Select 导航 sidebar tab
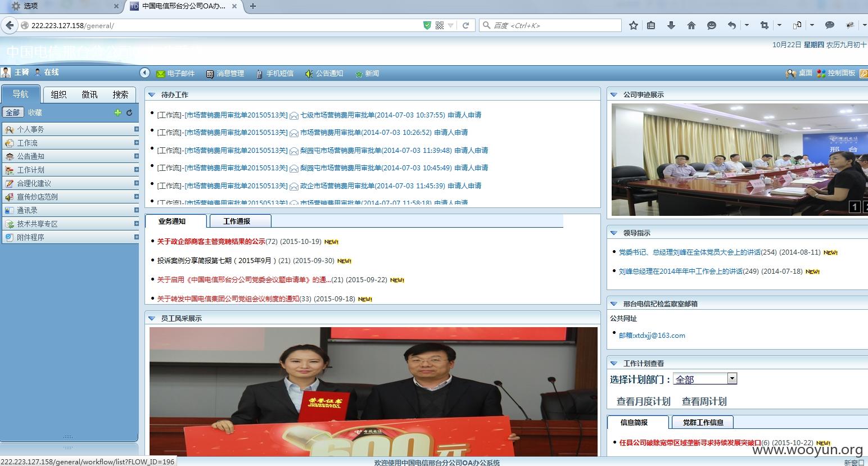 (x=21, y=94)
